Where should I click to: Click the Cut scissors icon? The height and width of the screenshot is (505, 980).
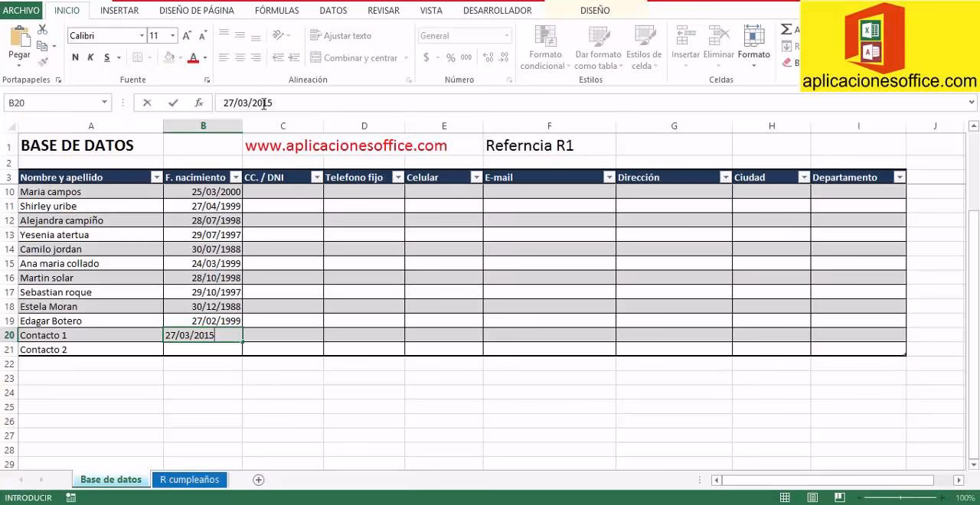[x=42, y=29]
